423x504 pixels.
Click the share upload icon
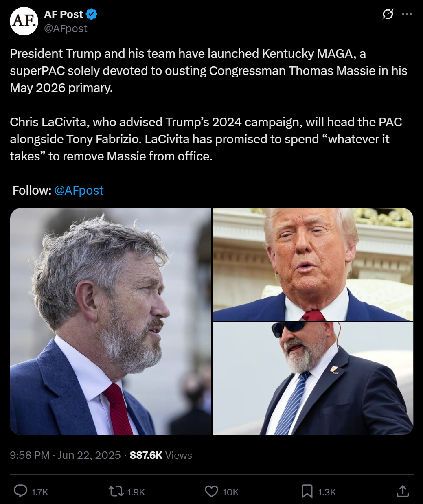tap(403, 491)
